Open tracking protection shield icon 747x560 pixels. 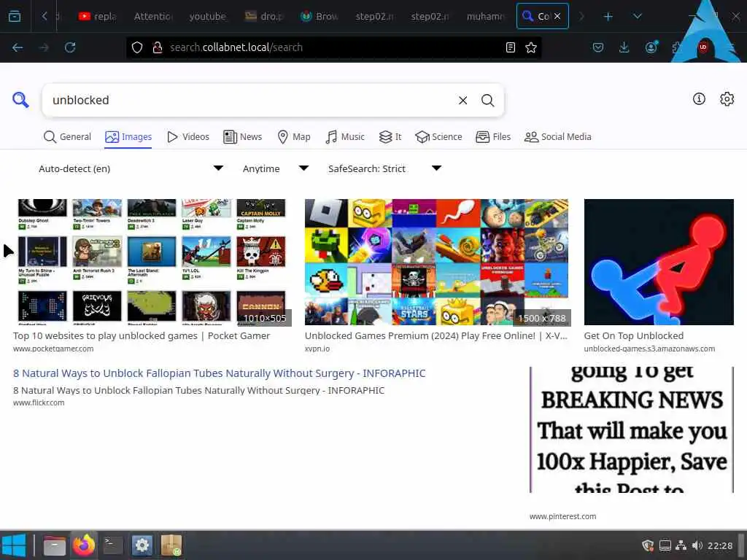[x=137, y=47]
